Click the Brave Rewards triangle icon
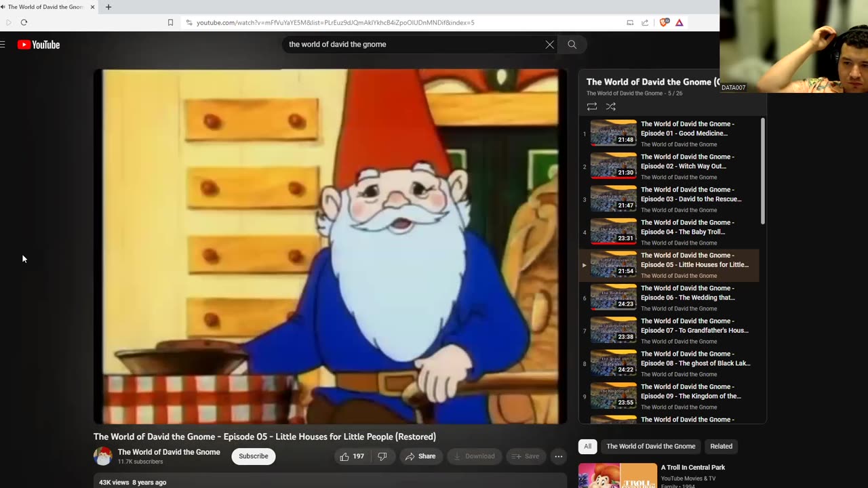Image resolution: width=868 pixels, height=488 pixels. [x=679, y=22]
